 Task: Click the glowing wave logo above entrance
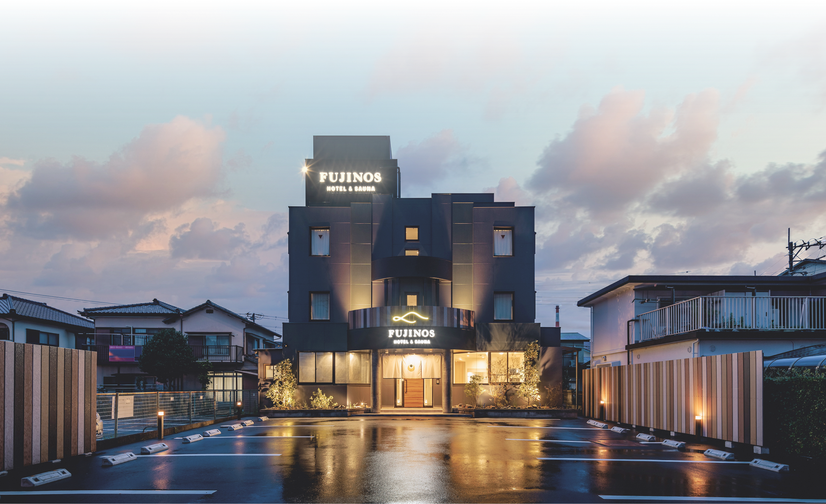(x=410, y=317)
